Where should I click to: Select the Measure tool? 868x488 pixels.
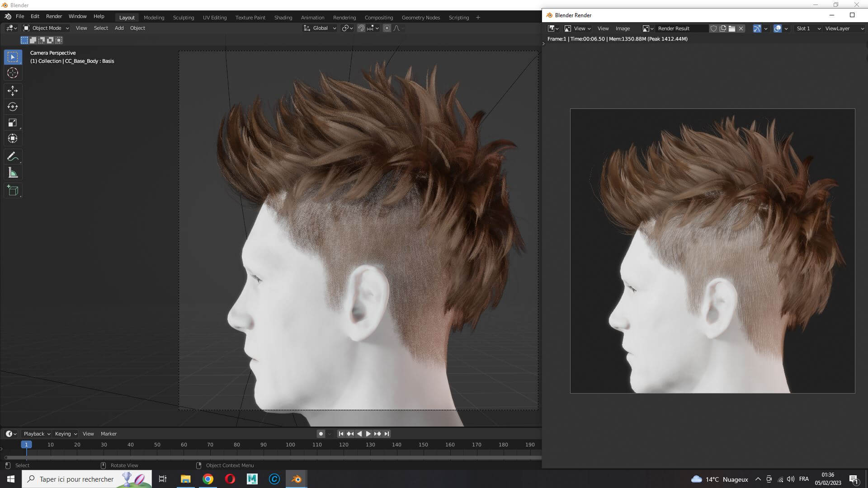coord(13,173)
